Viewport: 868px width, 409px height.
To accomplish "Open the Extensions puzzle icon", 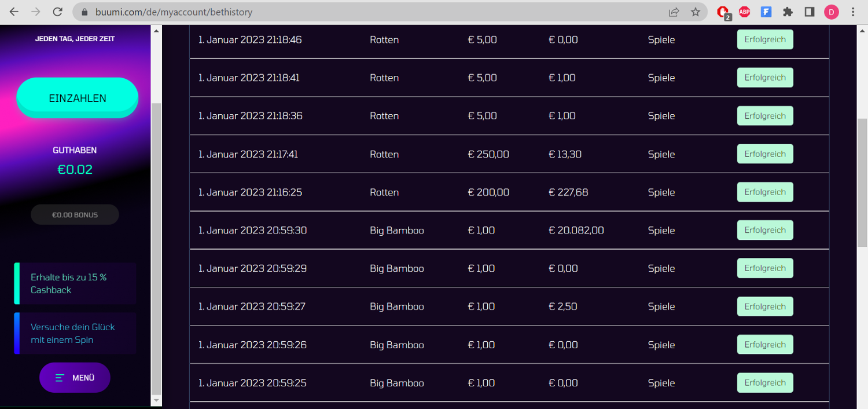I will tap(788, 12).
